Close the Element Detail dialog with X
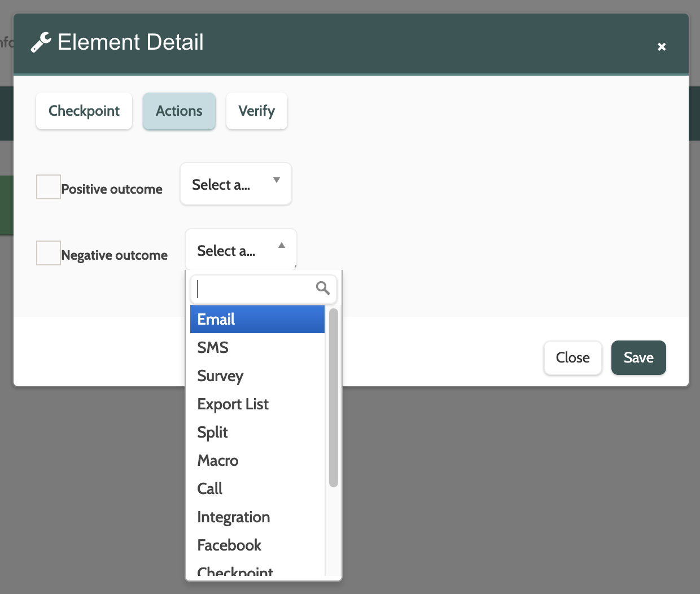The width and height of the screenshot is (700, 594). pos(662,47)
